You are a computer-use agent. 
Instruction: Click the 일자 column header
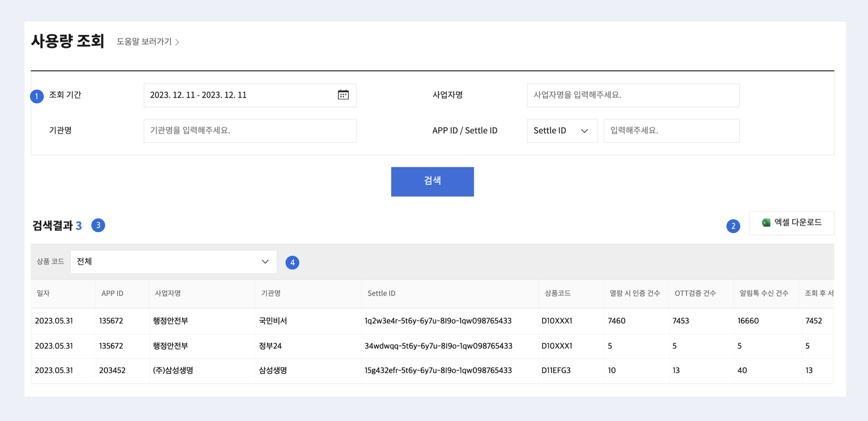coord(43,294)
